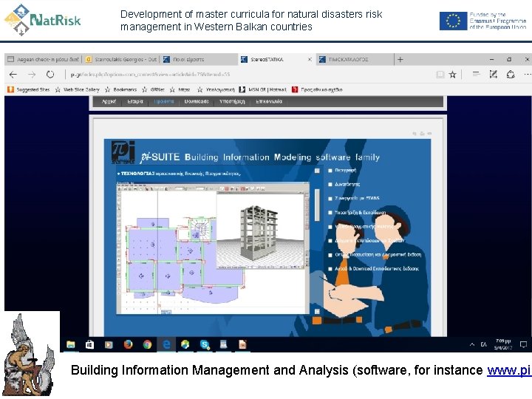This screenshot has width=532, height=399.
Task: Click the Make a Web Note pen icon
Action: click(x=494, y=74)
